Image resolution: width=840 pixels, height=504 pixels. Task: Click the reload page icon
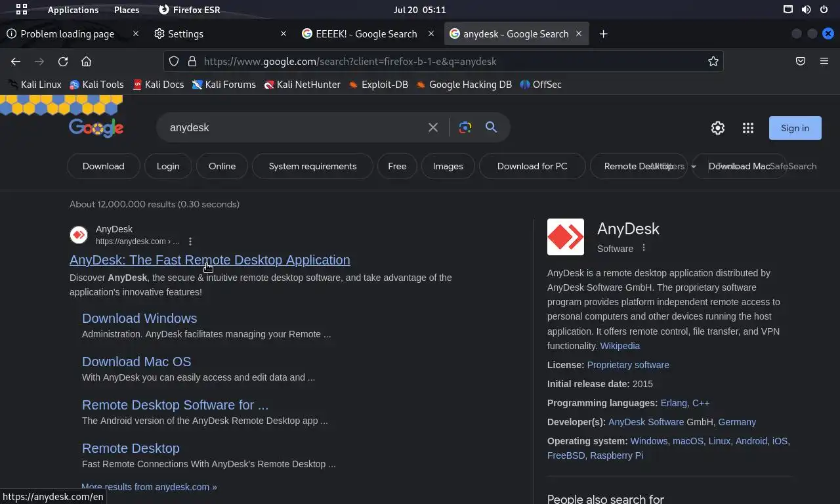[63, 61]
